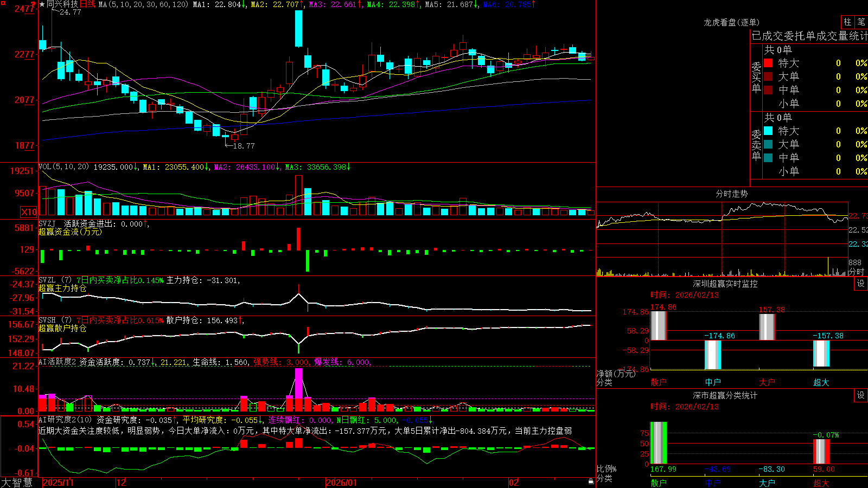The width and height of the screenshot is (868, 488).
Task: Click the MA(5,10,20,30,60,120) indicator parameters
Action: click(x=144, y=4)
